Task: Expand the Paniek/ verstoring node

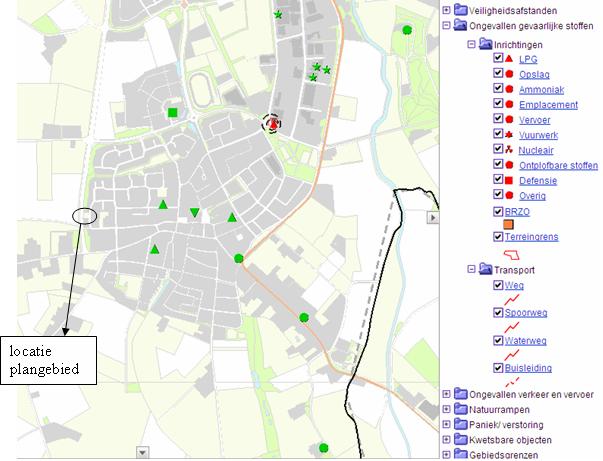Action: 446,424
